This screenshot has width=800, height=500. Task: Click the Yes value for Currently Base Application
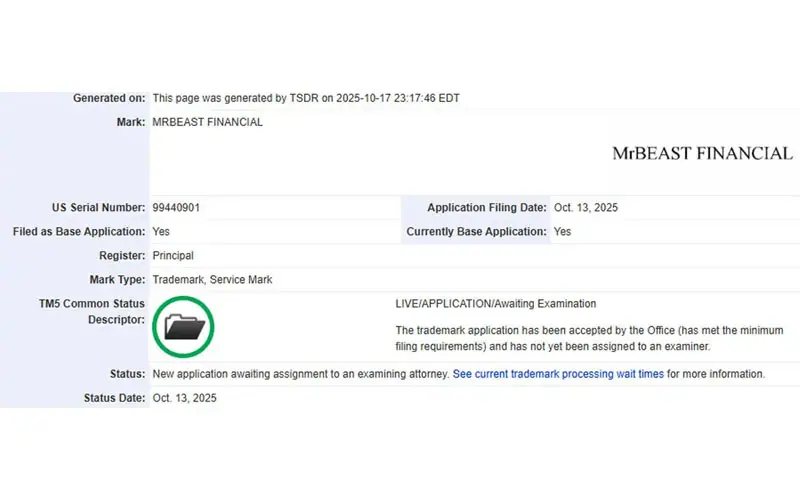562,231
